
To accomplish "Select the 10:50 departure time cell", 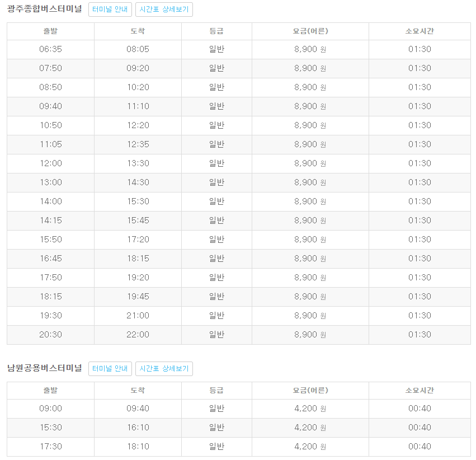I will (x=51, y=125).
